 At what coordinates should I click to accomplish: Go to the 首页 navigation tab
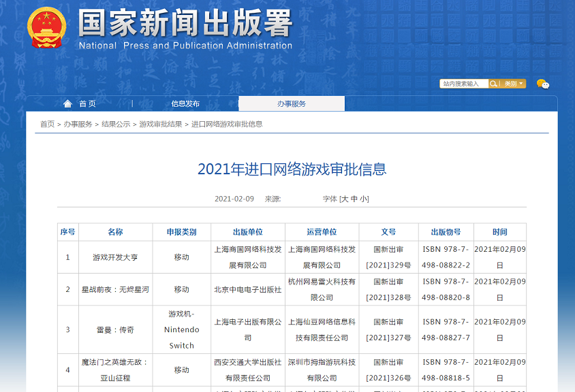87,103
